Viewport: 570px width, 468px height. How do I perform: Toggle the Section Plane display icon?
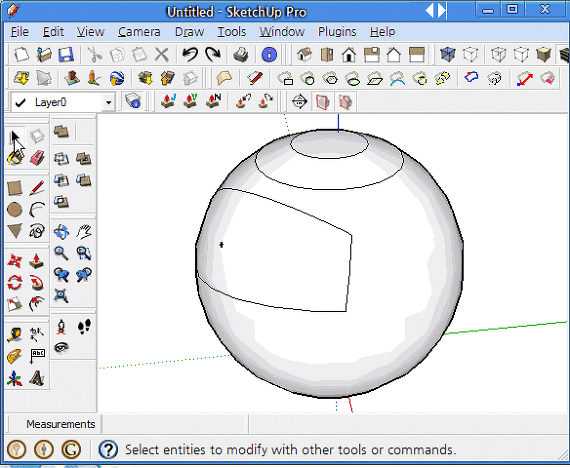323,101
